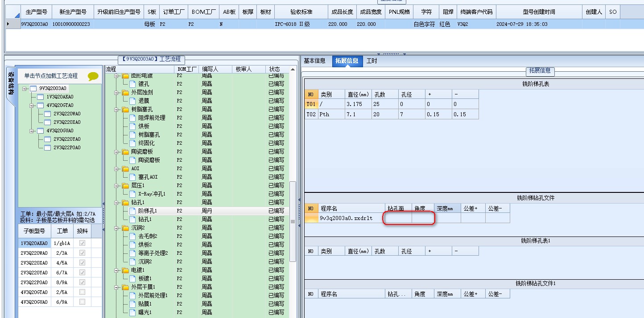Click the 钻孔面 cell for 9v3q2003a0.zxdrlt
The height and width of the screenshot is (318, 644).
pyautogui.click(x=398, y=218)
